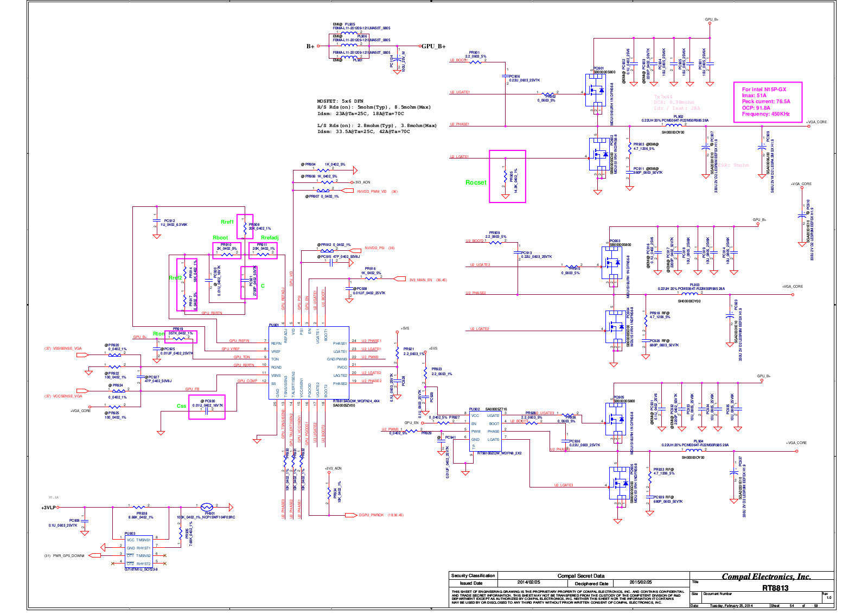This screenshot has width=868, height=614.
Task: Select the Frequency: 450KHz line
Action: coord(765,113)
